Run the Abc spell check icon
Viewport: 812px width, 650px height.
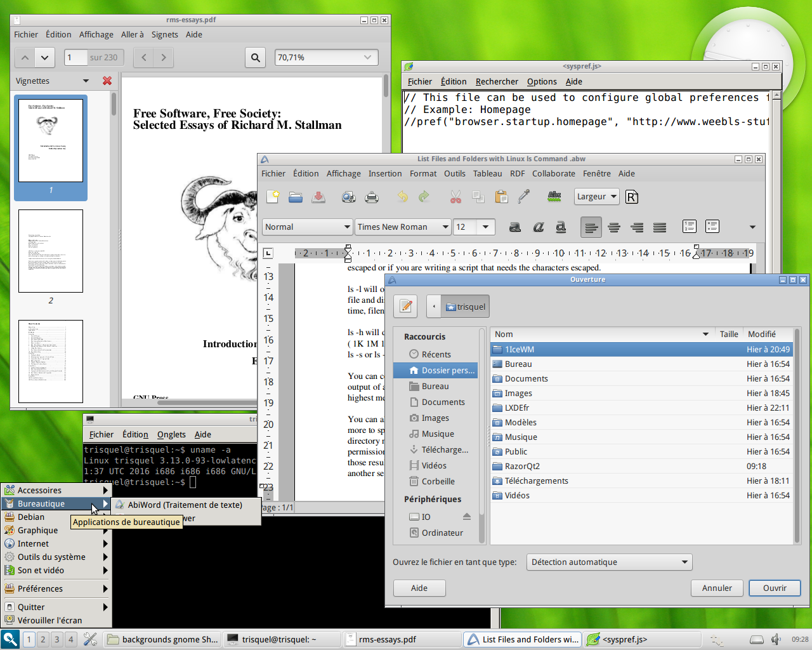(x=554, y=197)
